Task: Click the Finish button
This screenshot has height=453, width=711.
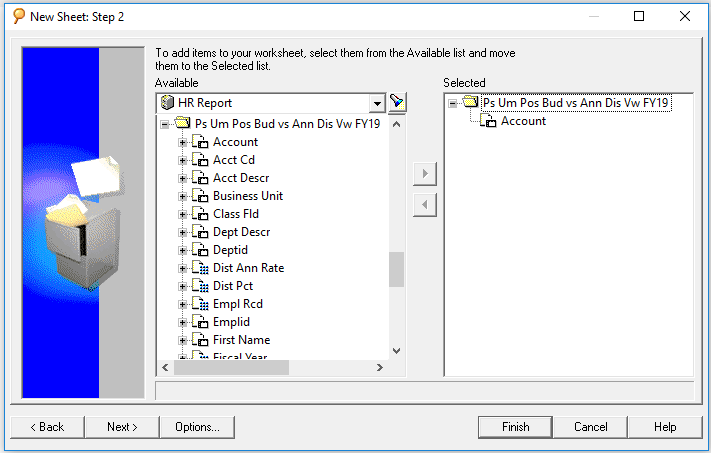Action: pos(516,427)
